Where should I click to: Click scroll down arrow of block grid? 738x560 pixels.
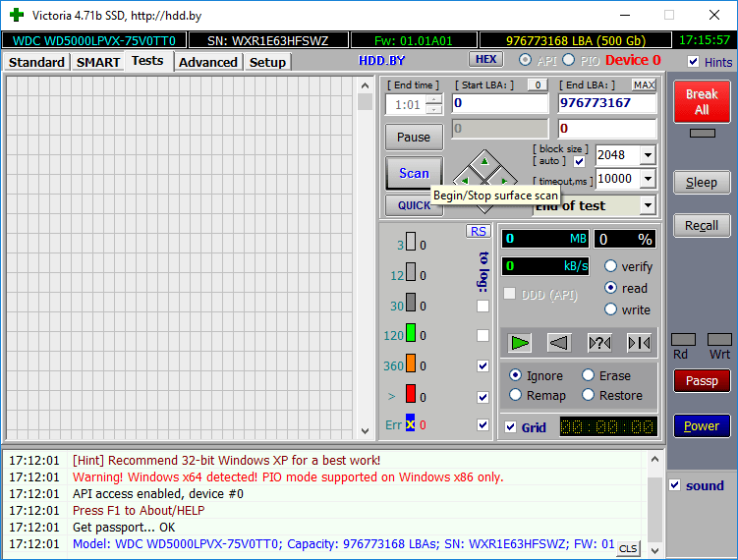point(365,430)
